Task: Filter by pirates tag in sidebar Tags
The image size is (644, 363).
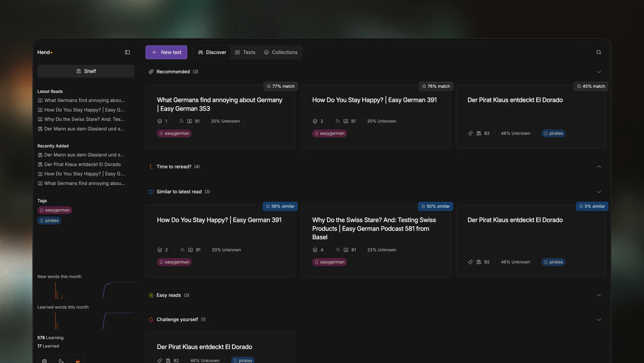Action: [x=49, y=221]
